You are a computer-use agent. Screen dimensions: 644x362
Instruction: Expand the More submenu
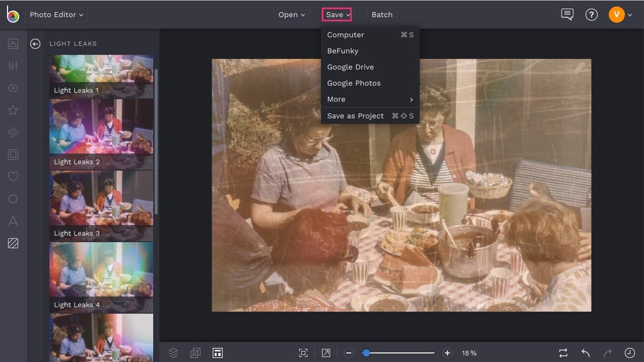[370, 100]
